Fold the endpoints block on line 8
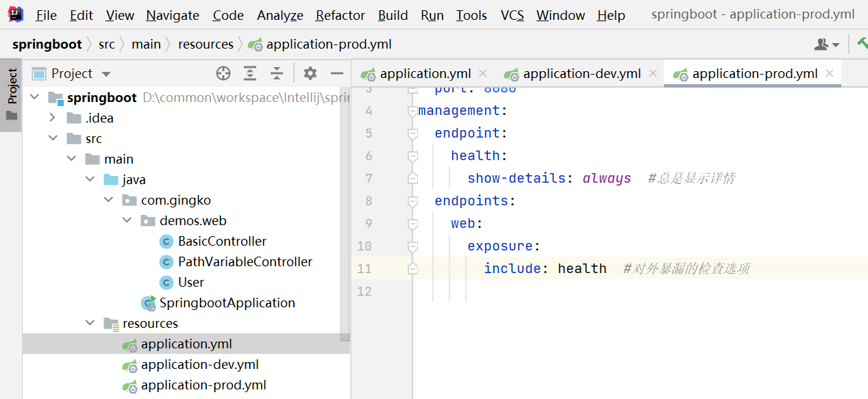Viewport: 868px width, 399px height. click(412, 201)
